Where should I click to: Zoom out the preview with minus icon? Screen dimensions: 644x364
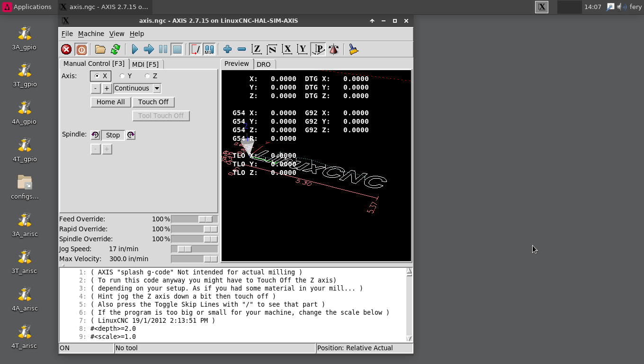(241, 49)
